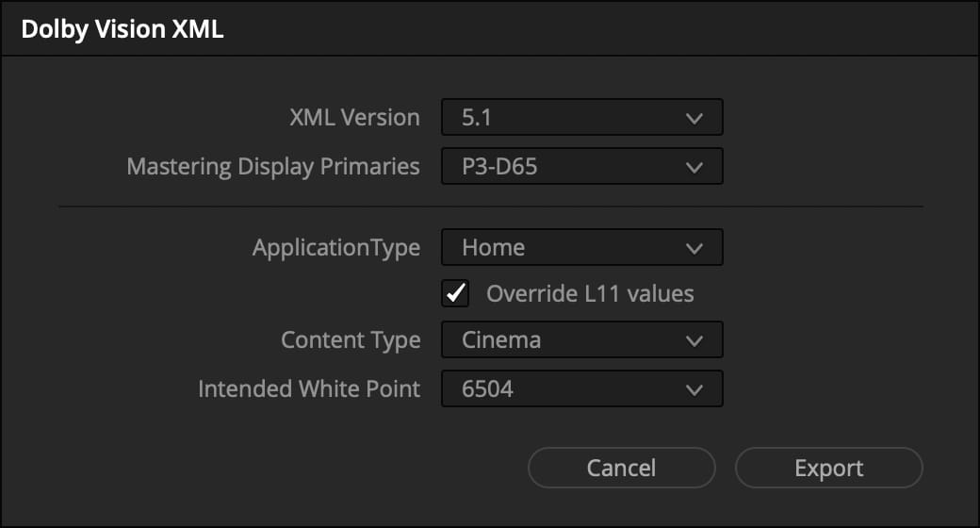
Task: Click the chevron arrow in the Cinema dropdown
Action: (694, 340)
